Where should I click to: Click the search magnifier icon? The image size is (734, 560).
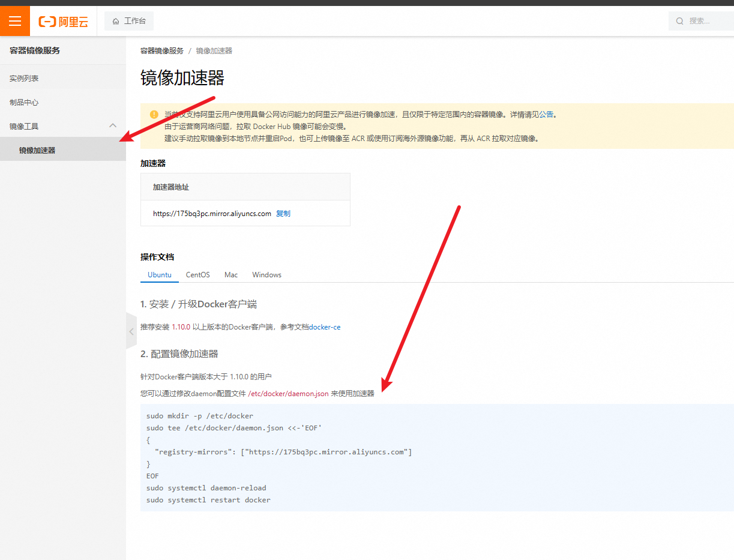point(680,21)
